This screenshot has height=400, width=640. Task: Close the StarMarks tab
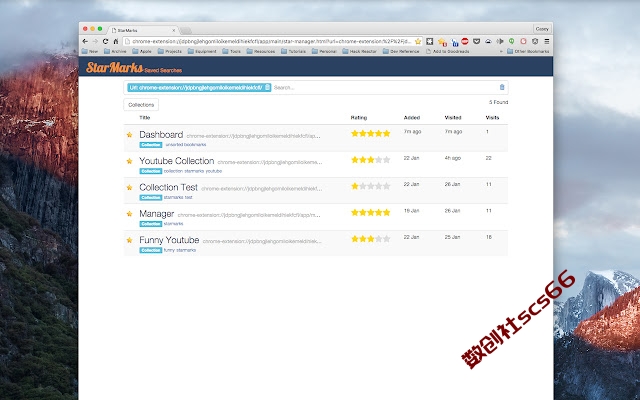[x=173, y=30]
